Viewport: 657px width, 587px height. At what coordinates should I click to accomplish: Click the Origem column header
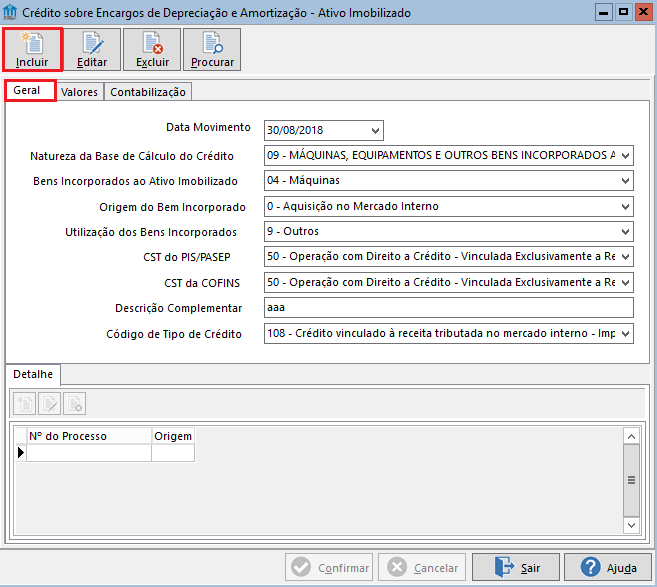(x=173, y=436)
